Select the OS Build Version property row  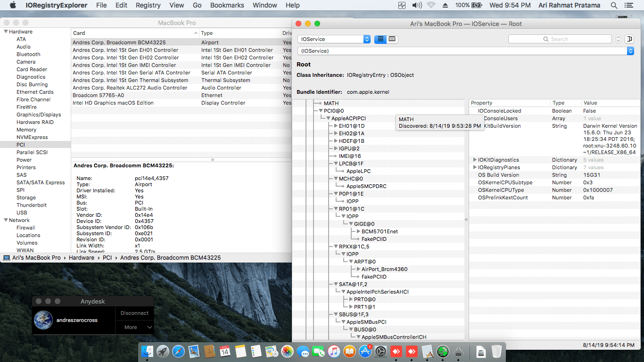(x=554, y=175)
